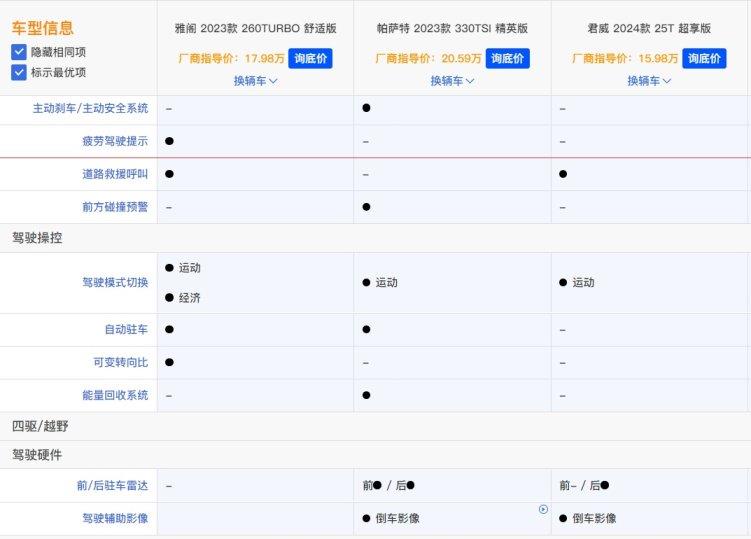The image size is (751, 539).
Task: Click 询底价 button for 雅阁 2023款
Action: point(310,58)
